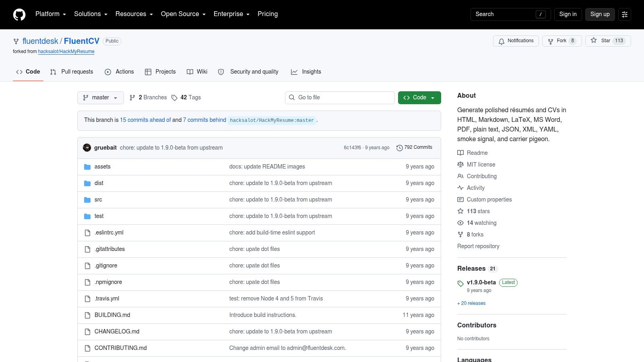Open the .npmignore file

point(108,282)
